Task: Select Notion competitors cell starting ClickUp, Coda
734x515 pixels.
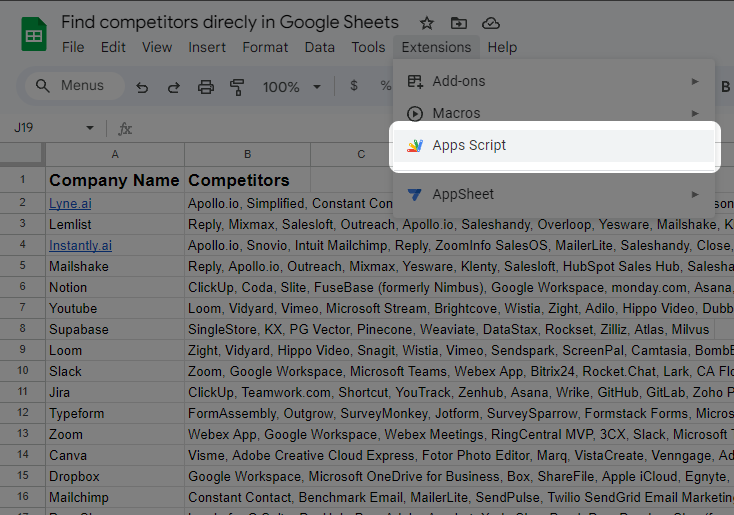Action: [x=459, y=287]
